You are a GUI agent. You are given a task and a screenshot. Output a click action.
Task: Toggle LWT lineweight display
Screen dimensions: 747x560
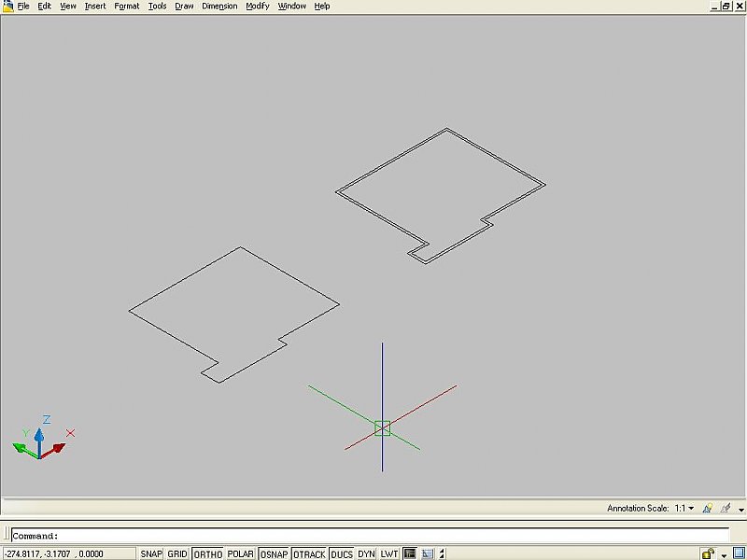(x=389, y=553)
